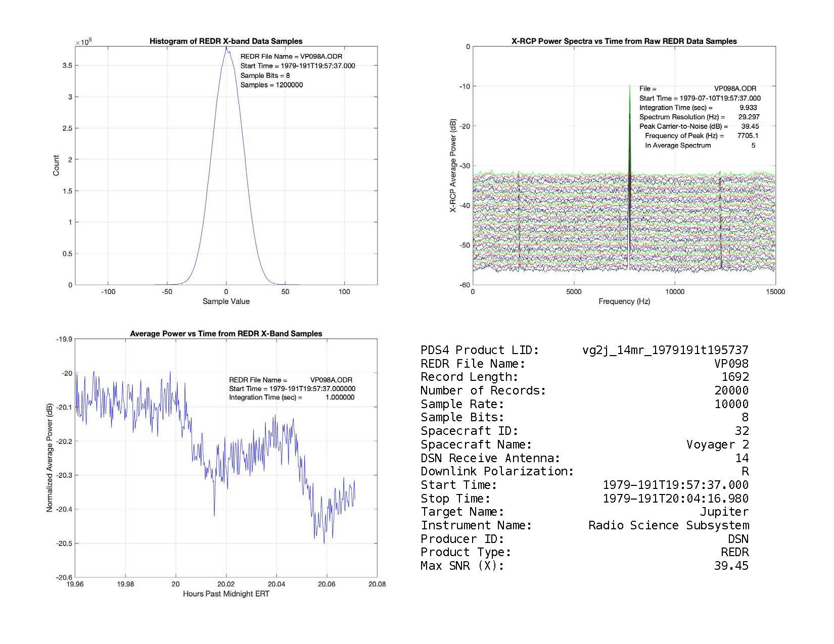Click the Stop Time value in the metadata table
The width and height of the screenshot is (834, 644).
[x=675, y=499]
